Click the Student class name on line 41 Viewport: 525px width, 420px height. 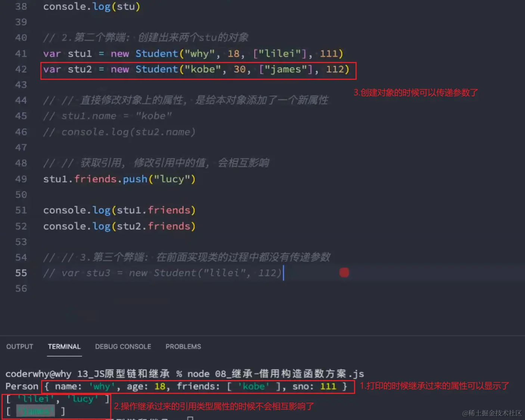156,54
